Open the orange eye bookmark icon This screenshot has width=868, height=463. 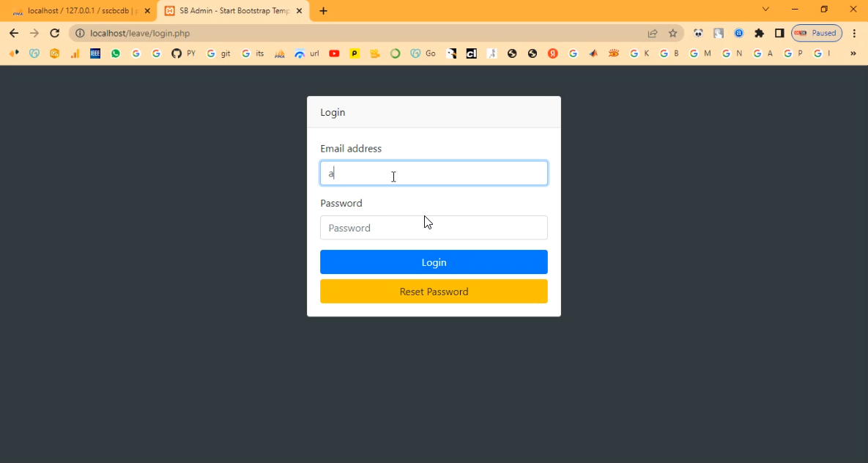(x=613, y=53)
